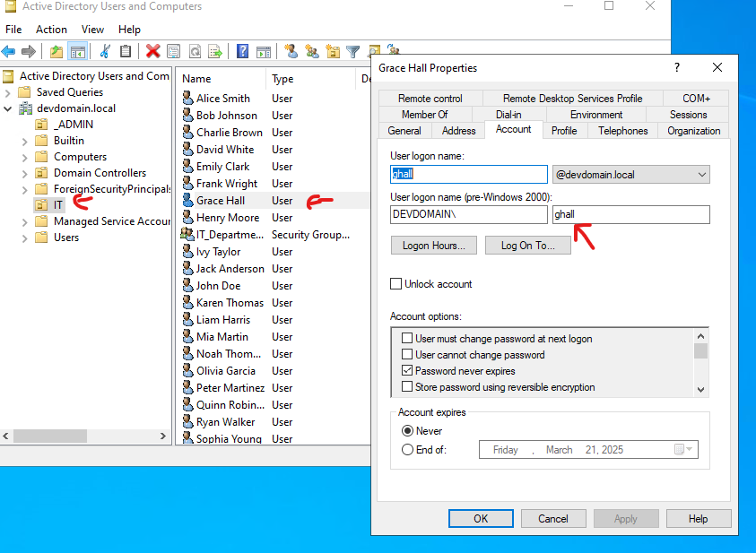Expand the Builtin tree node
Image resolution: width=756 pixels, height=553 pixels.
tap(24, 141)
